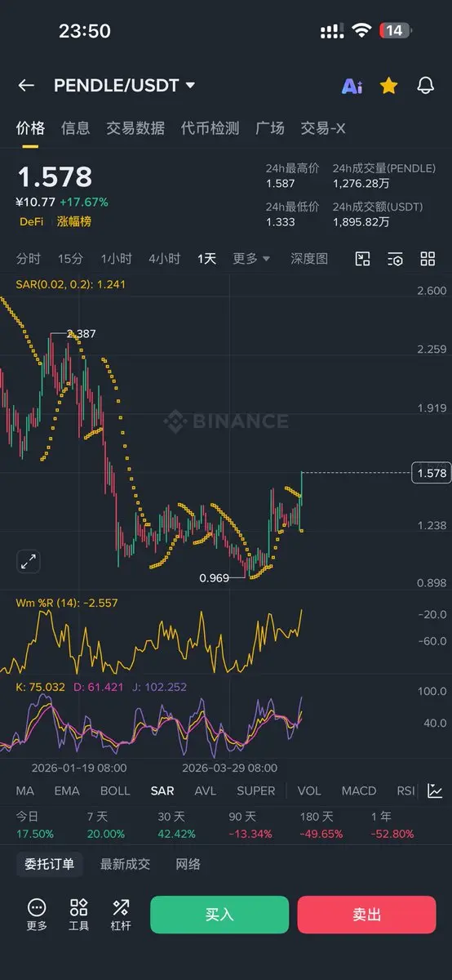Tap the DeFi tag
Screen dimensions: 452x980
click(x=32, y=221)
